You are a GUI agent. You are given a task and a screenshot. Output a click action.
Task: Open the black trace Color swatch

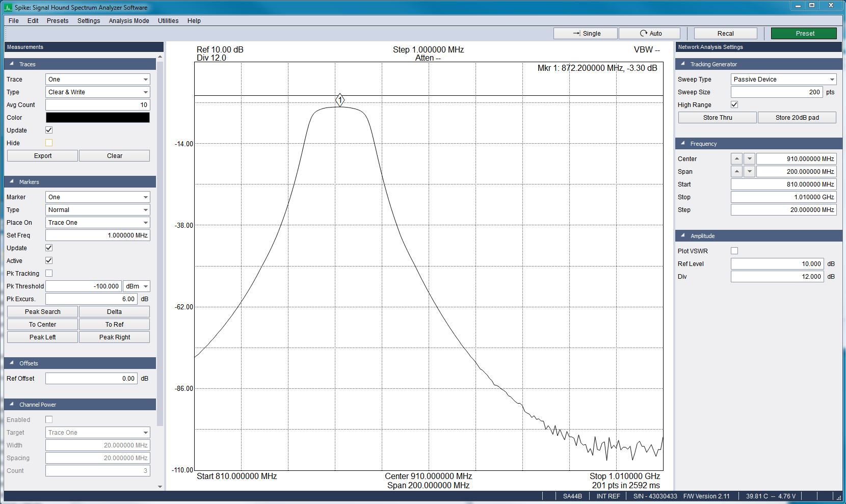tap(98, 118)
